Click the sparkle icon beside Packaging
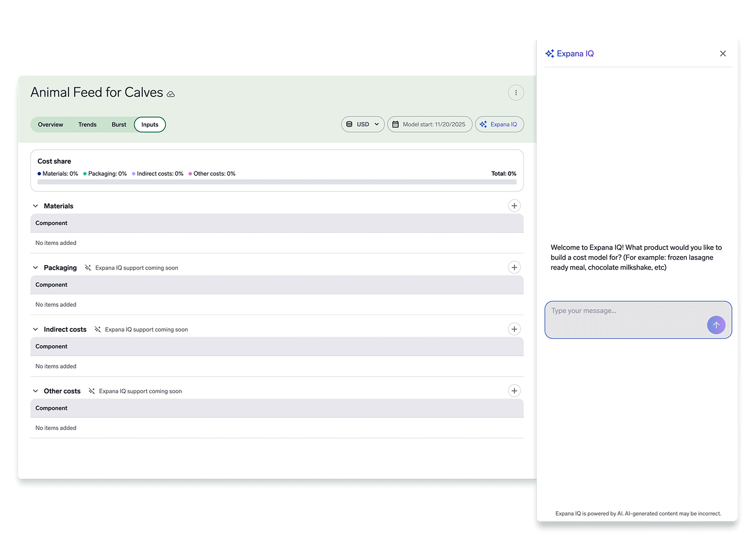This screenshot has height=555, width=756. pos(88,268)
